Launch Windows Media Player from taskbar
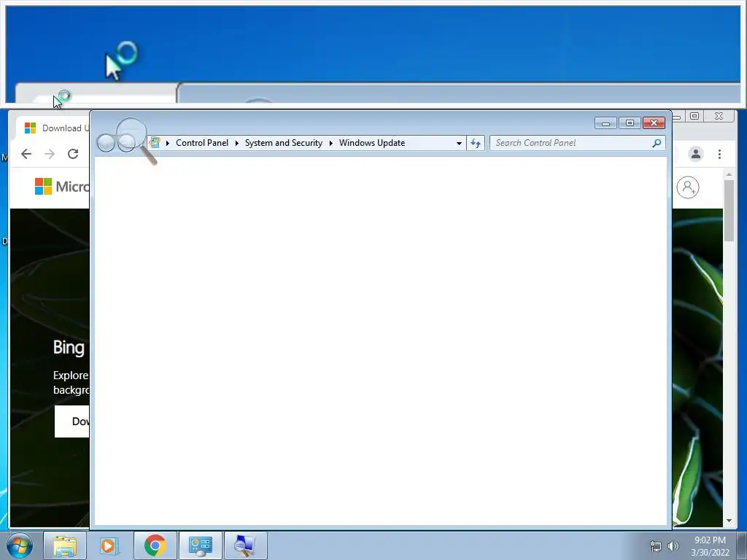 (109, 545)
